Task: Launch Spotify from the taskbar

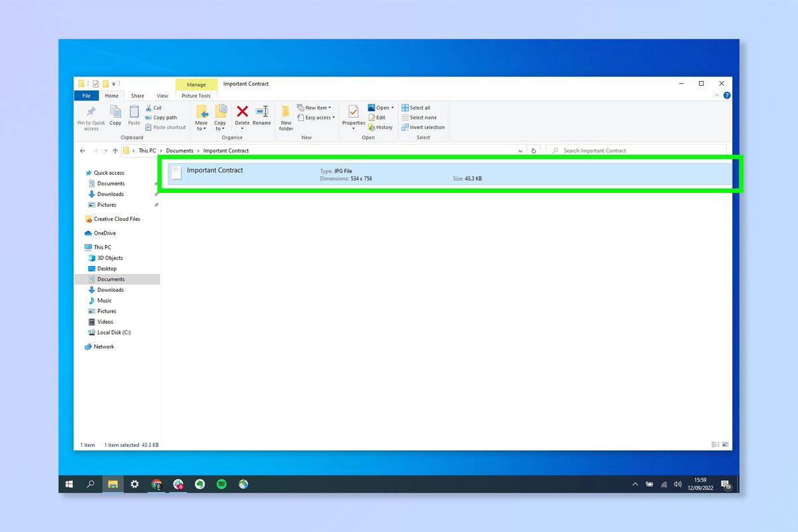Action: tap(221, 484)
